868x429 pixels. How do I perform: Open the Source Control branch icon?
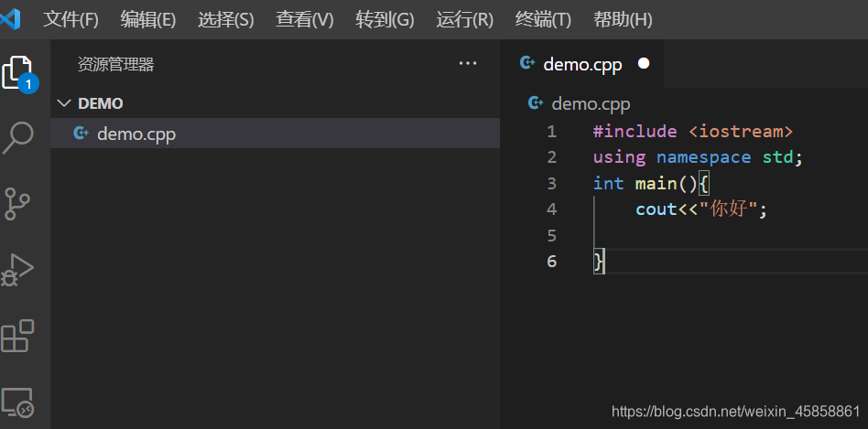pos(17,203)
